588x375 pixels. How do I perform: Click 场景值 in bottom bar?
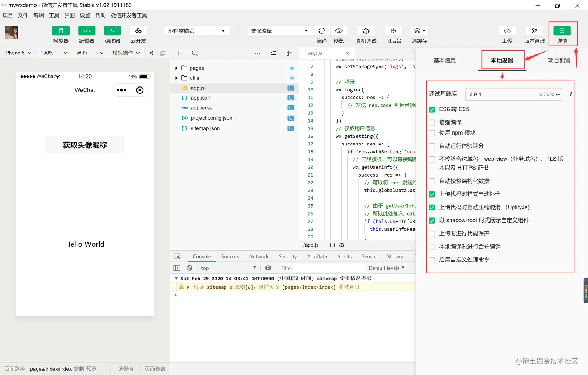point(125,369)
